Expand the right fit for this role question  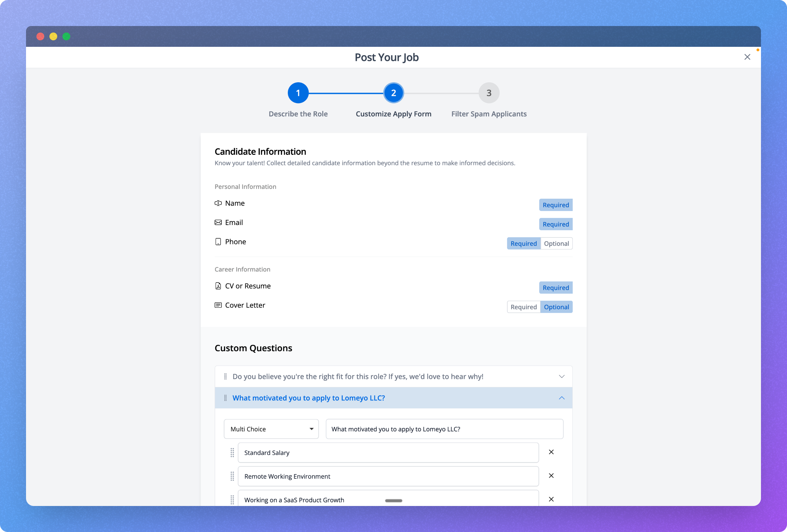561,377
